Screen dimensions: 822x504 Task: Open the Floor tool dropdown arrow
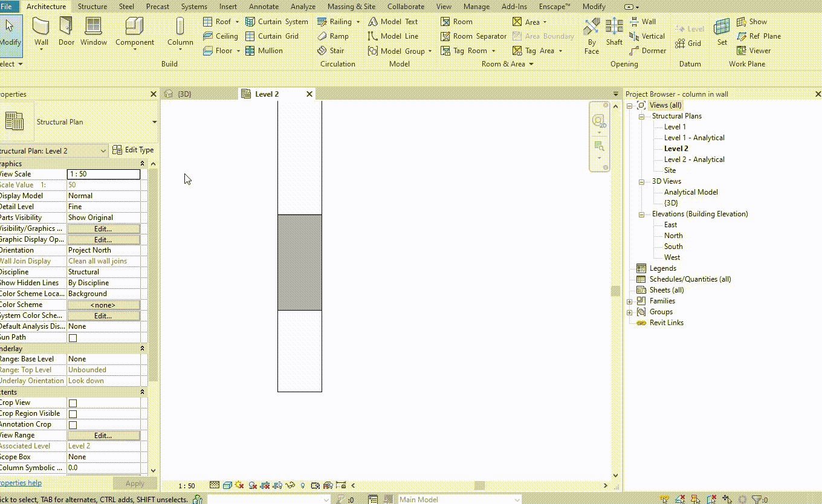[238, 51]
